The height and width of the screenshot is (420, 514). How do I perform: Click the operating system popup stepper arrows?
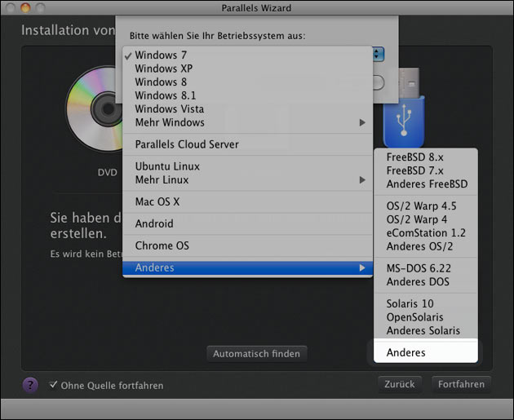coord(378,54)
